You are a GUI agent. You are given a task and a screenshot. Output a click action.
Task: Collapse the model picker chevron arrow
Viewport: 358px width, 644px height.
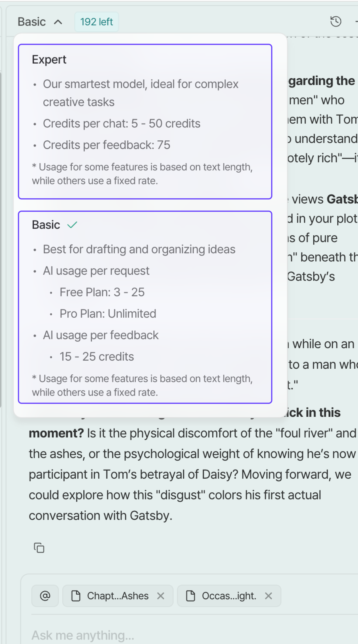coord(58,22)
